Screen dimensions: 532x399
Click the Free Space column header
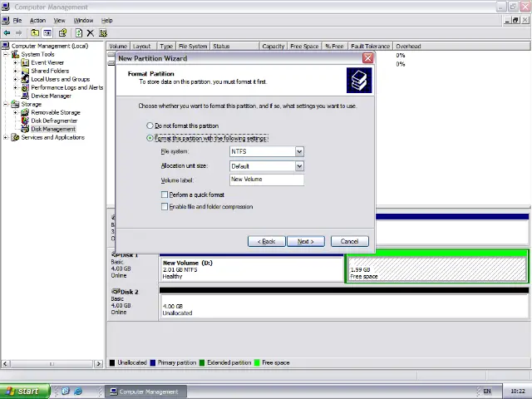point(304,47)
